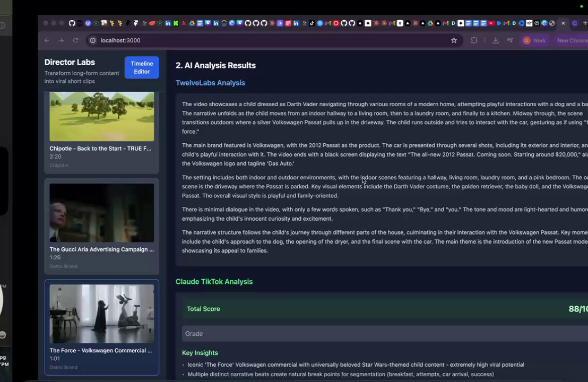View site information for localhost:3000

[93, 40]
